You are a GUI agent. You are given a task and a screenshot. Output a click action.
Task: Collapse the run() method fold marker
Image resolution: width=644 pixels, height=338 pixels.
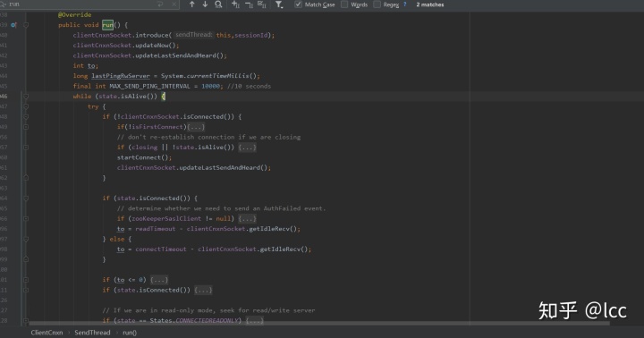coord(26,25)
